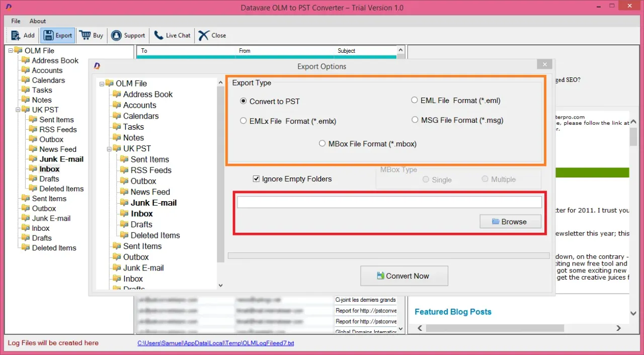Select News Feed in Export Options tree
The width and height of the screenshot is (644, 355).
pyautogui.click(x=150, y=192)
